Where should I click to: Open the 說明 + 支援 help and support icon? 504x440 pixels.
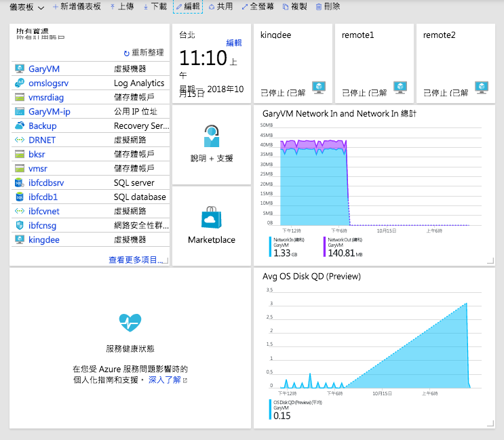click(212, 136)
